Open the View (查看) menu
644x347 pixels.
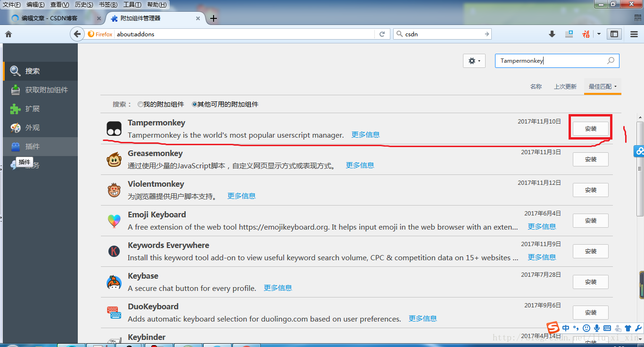point(59,5)
